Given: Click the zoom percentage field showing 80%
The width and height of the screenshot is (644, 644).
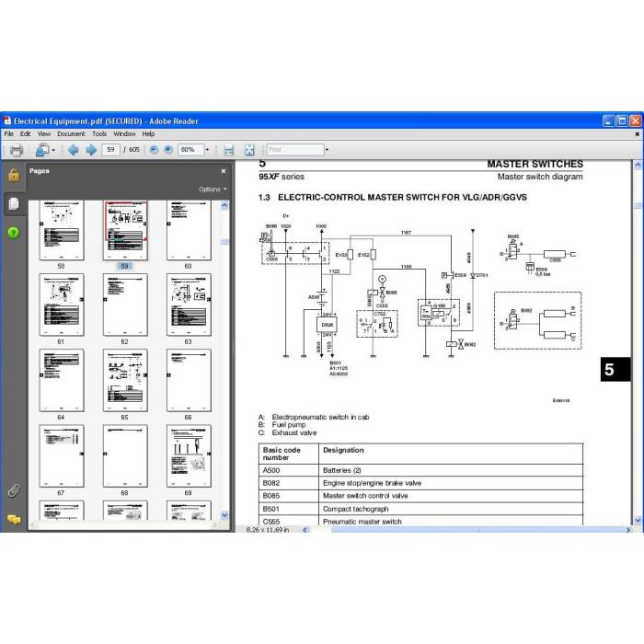Looking at the screenshot, I should 191,149.
